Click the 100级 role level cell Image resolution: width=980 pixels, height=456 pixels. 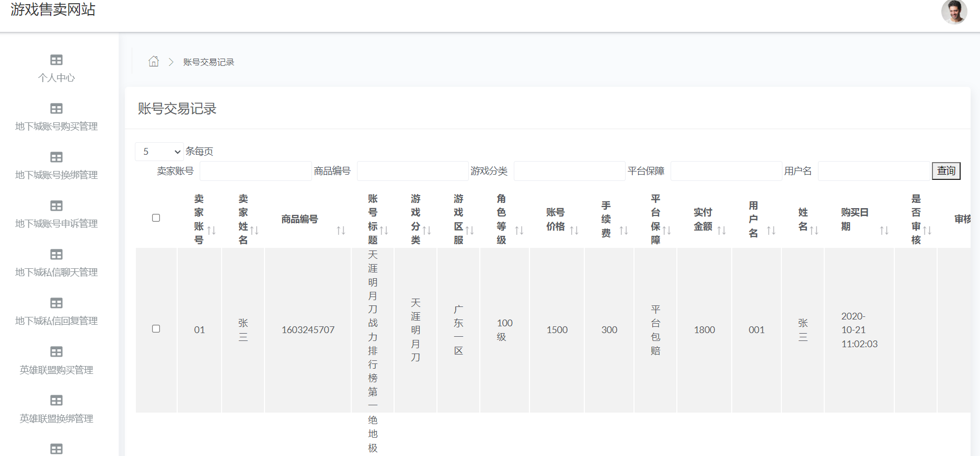tap(505, 330)
